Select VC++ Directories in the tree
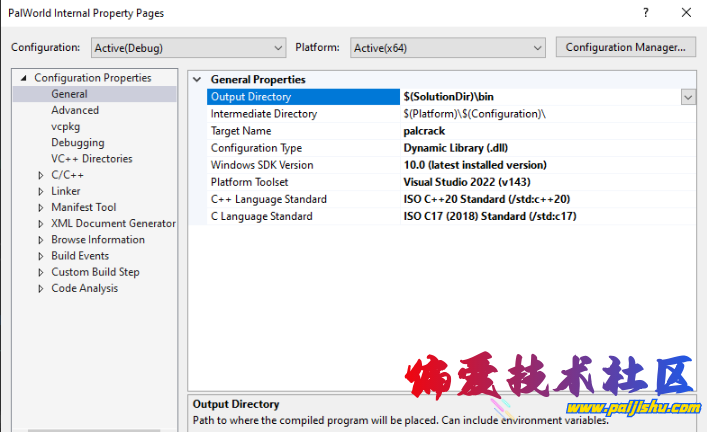This screenshot has height=432, width=707. tap(91, 159)
